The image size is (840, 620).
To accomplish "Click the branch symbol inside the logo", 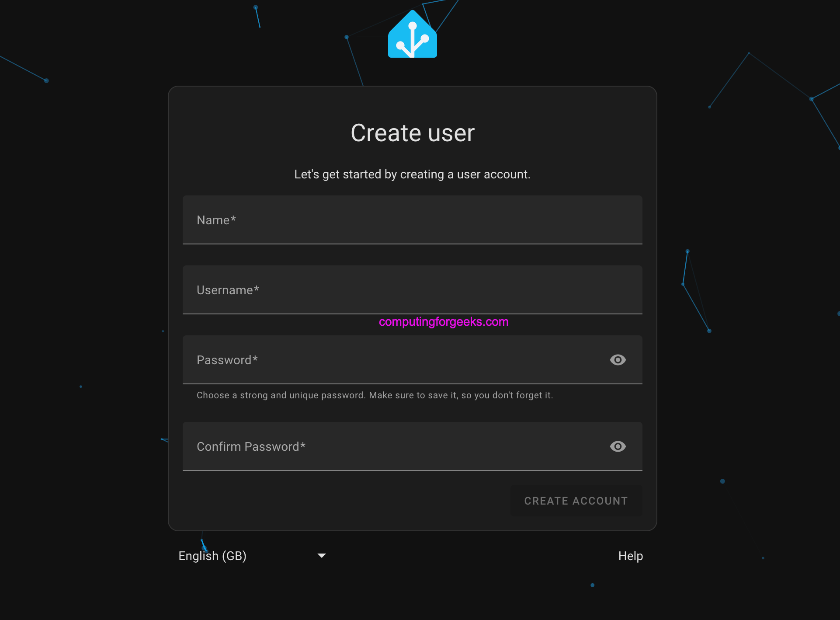I will pos(412,40).
